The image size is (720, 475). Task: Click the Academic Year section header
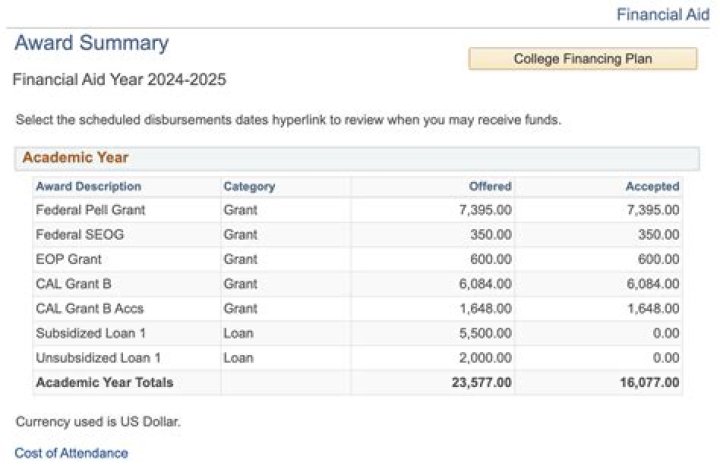[x=357, y=158]
